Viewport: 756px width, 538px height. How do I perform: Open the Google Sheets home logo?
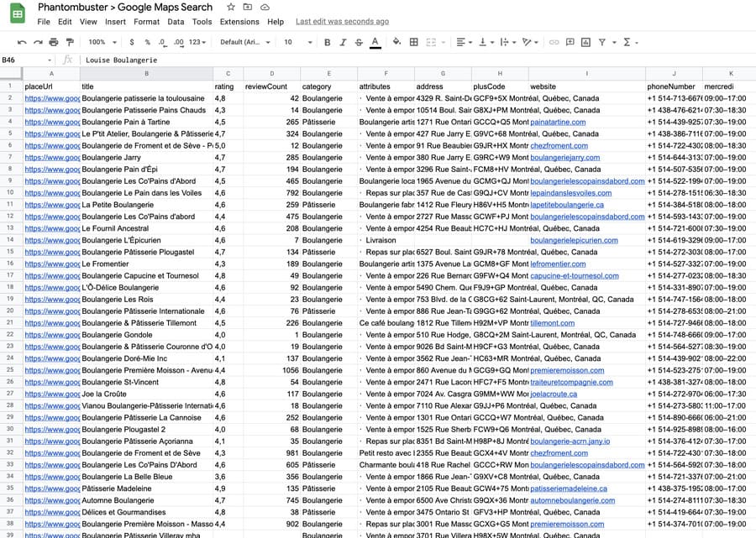[18, 13]
